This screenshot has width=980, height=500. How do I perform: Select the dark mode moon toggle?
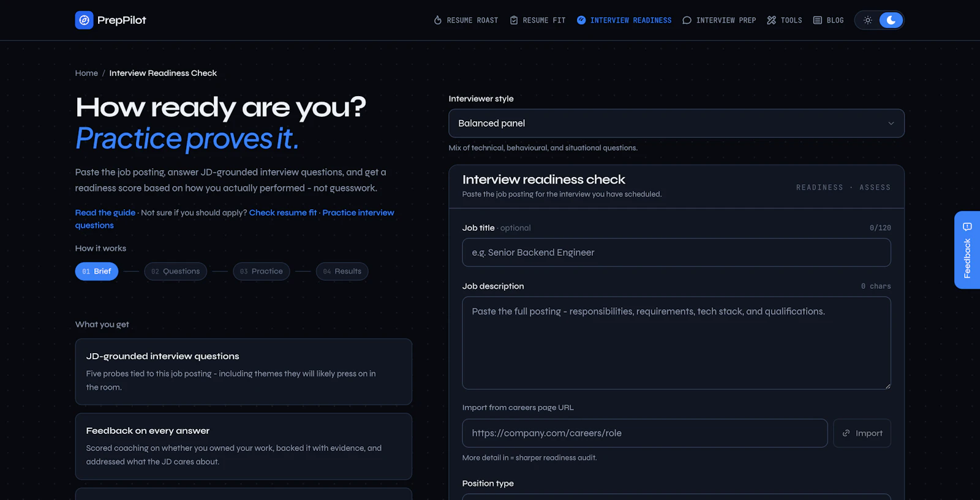tap(891, 20)
